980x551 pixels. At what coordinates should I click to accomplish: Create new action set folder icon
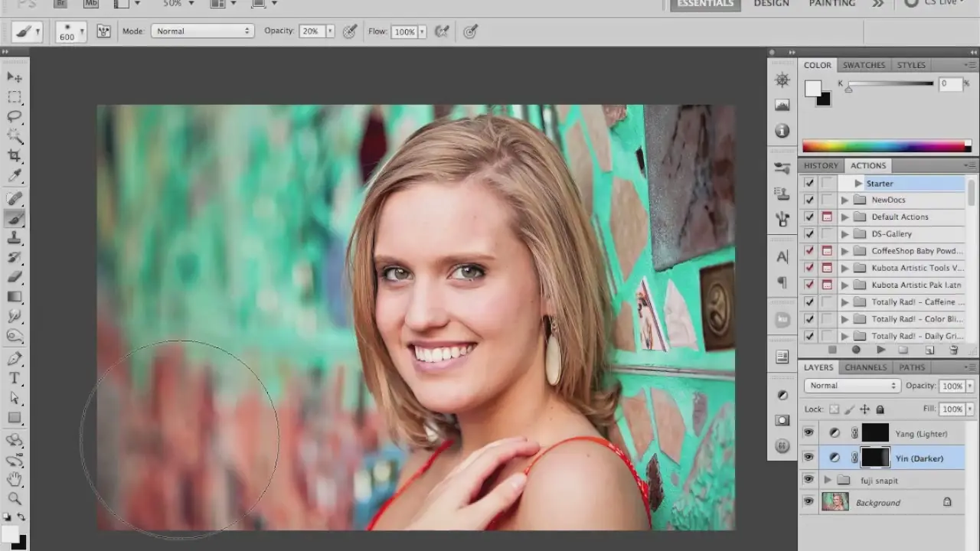tap(904, 350)
